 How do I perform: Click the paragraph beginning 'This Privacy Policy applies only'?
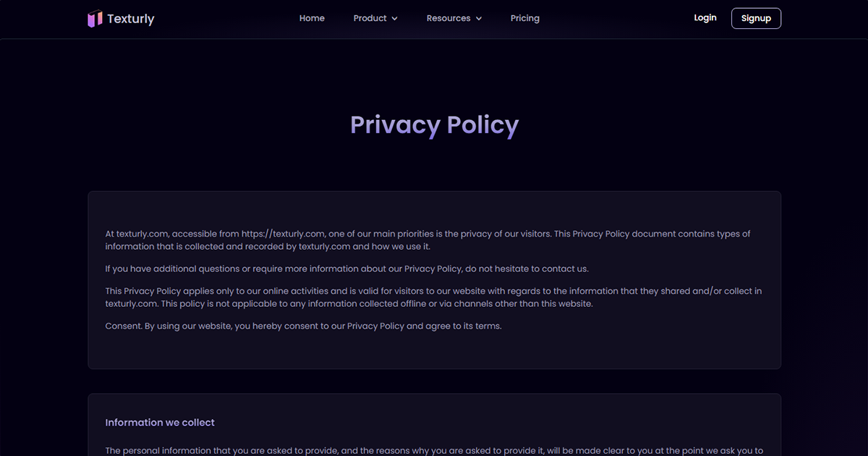[x=433, y=297]
